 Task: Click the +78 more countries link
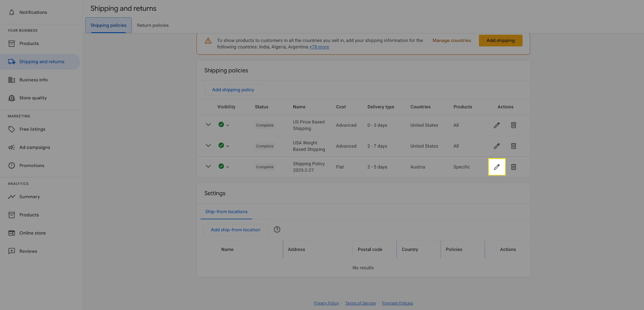click(x=319, y=47)
